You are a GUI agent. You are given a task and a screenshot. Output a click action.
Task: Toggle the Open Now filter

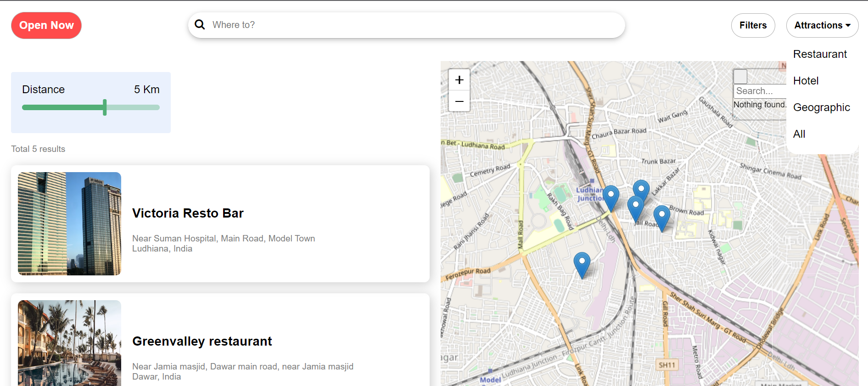(x=46, y=25)
